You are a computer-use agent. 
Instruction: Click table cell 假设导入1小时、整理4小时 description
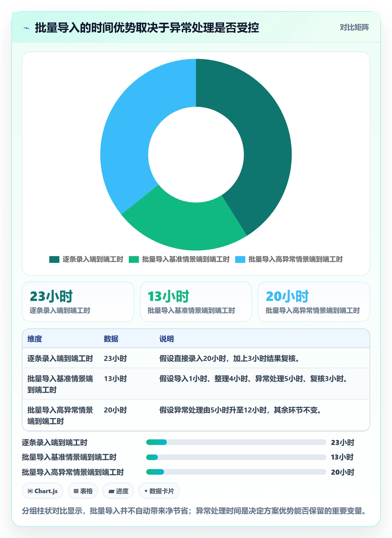[x=254, y=379]
